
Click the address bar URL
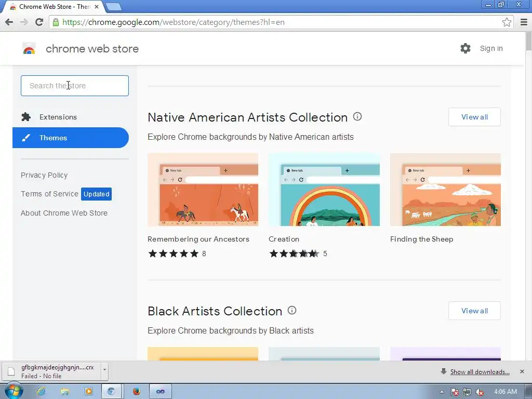(174, 22)
